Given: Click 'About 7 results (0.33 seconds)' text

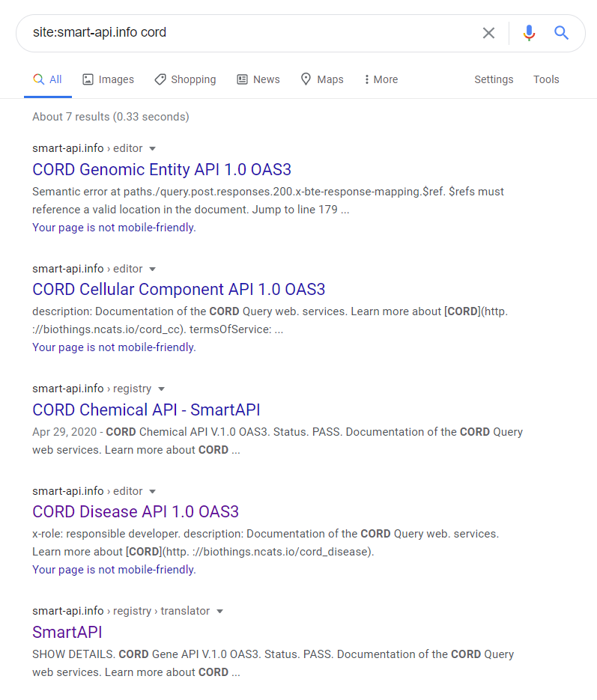Looking at the screenshot, I should [x=111, y=117].
